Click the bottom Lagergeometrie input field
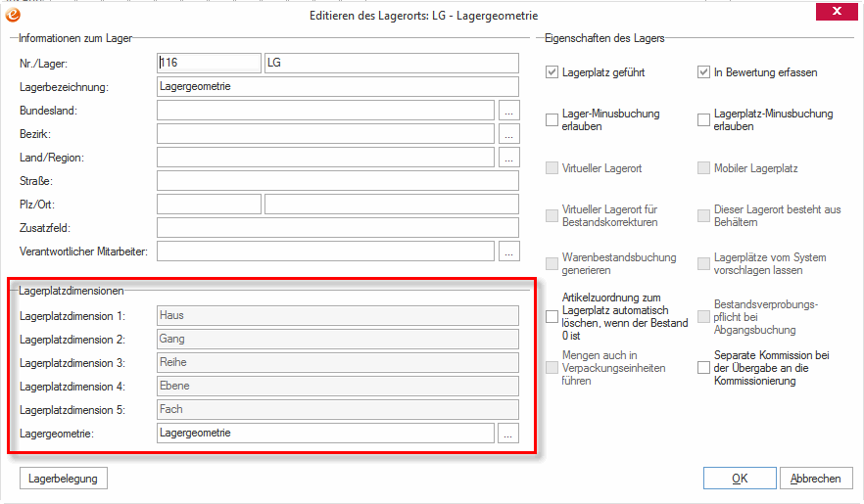Viewport: 864px width, 504px height. click(x=325, y=433)
